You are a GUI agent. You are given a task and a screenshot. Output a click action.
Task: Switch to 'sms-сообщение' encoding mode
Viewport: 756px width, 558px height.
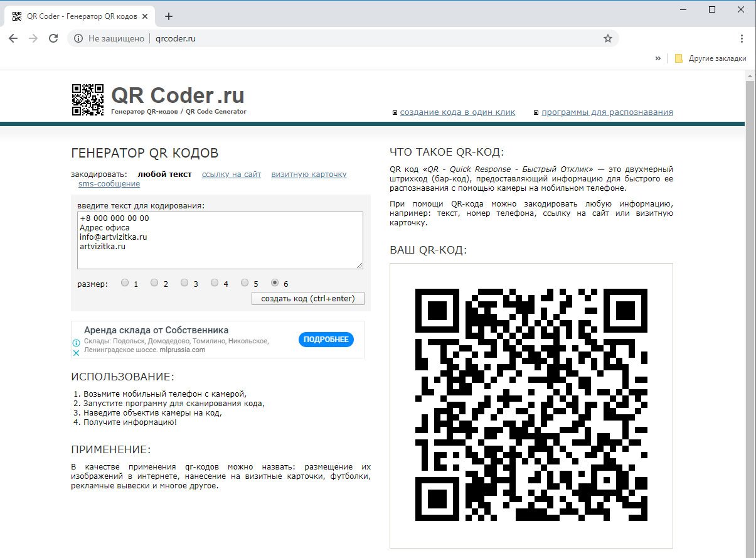(109, 184)
